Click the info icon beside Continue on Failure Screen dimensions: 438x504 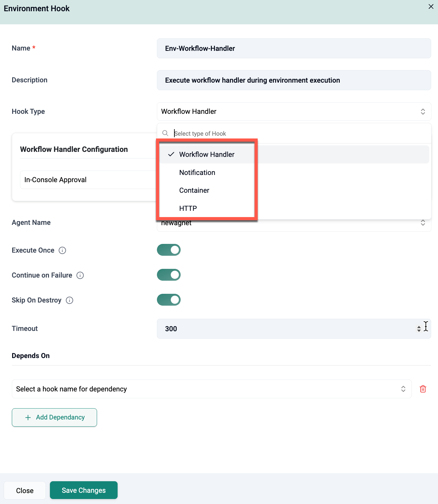[80, 275]
